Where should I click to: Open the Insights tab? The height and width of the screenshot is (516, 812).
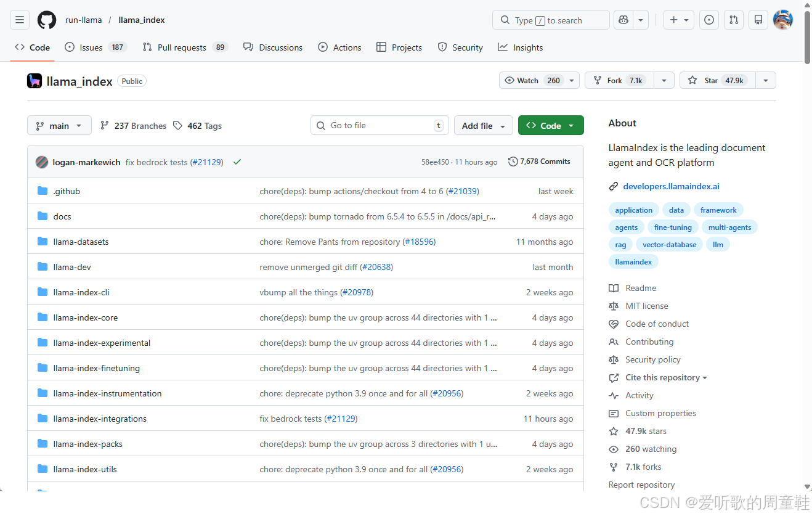point(521,47)
